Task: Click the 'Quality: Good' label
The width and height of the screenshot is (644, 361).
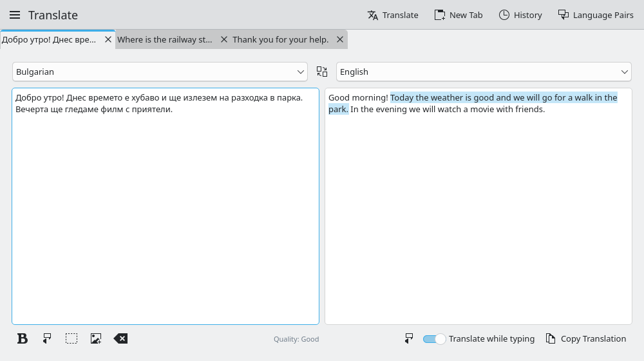Action: pyautogui.click(x=296, y=339)
